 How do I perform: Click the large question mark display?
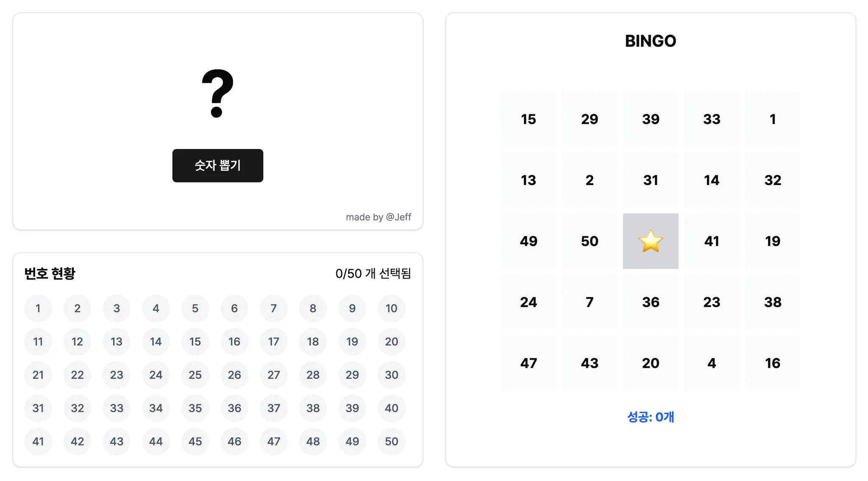(x=217, y=94)
